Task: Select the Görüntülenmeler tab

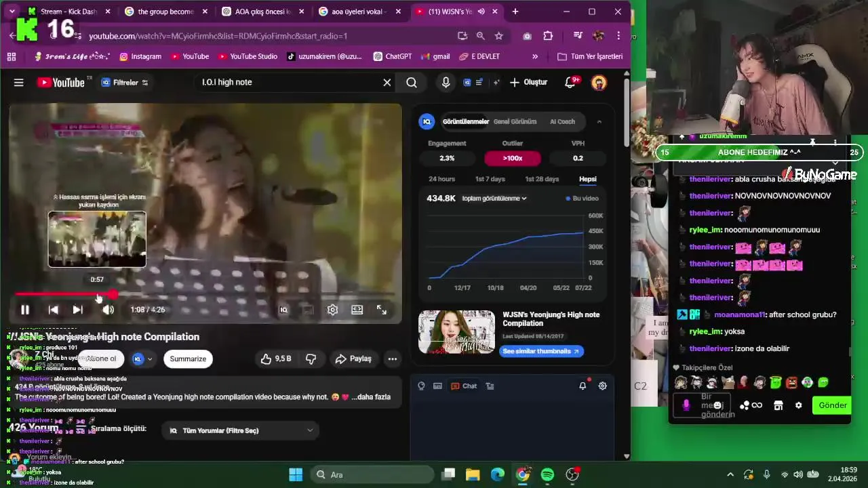Action: [465, 122]
